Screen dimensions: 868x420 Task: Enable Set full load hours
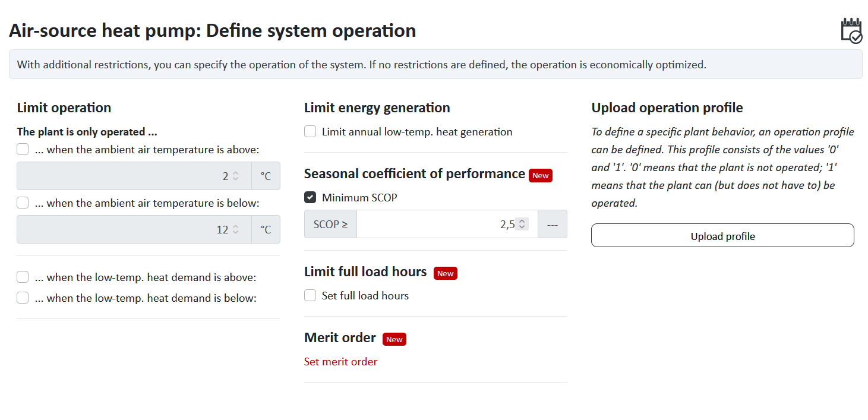pos(310,295)
